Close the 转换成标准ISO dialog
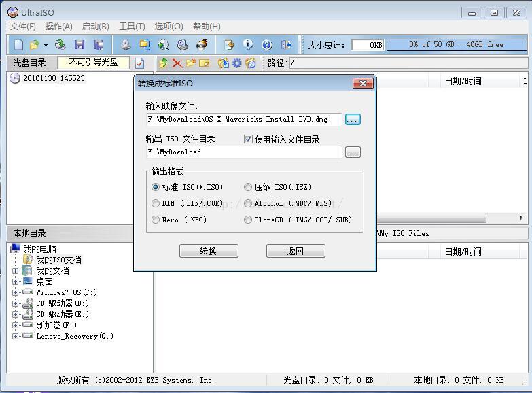The image size is (532, 393). pos(363,83)
